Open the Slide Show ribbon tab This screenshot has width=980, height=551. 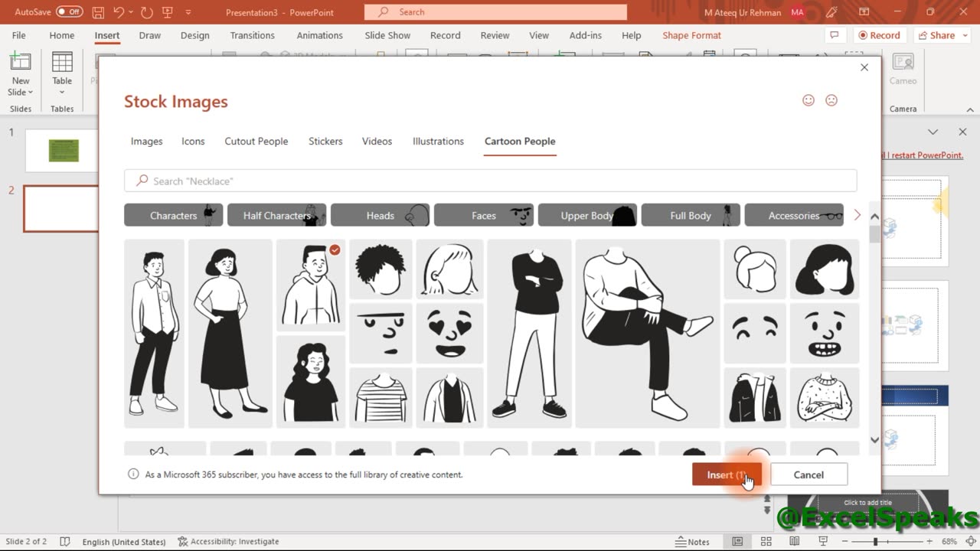pyautogui.click(x=387, y=35)
